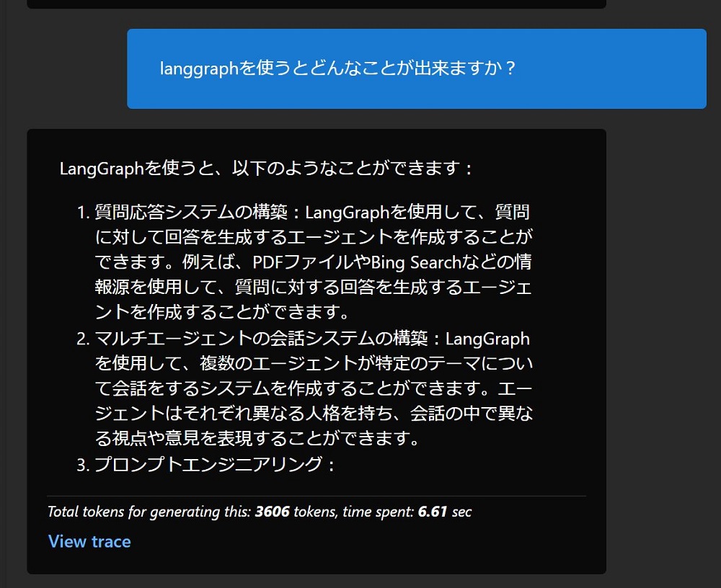Open the View trace link
721x588 pixels.
89,541
